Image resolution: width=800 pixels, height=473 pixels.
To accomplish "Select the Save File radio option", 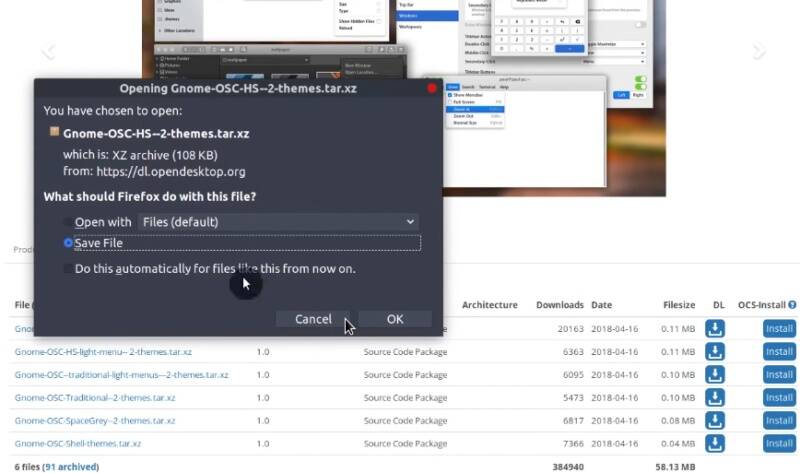I will point(68,243).
